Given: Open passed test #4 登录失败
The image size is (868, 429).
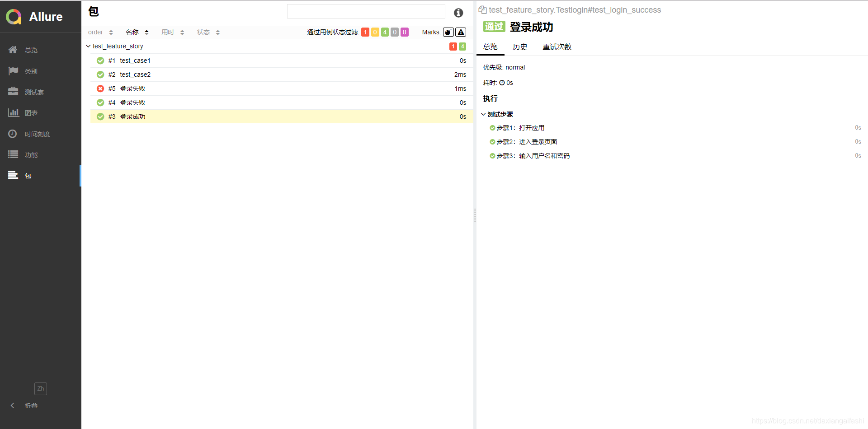Looking at the screenshot, I should pyautogui.click(x=282, y=103).
